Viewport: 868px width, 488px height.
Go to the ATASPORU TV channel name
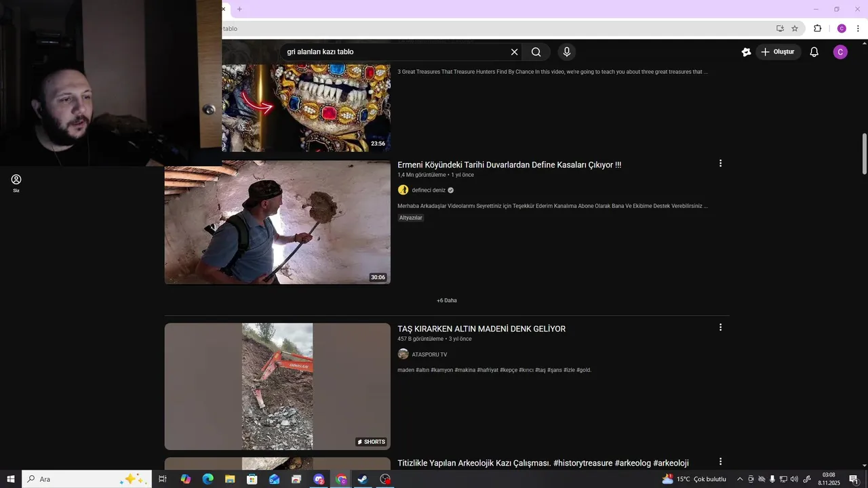429,354
